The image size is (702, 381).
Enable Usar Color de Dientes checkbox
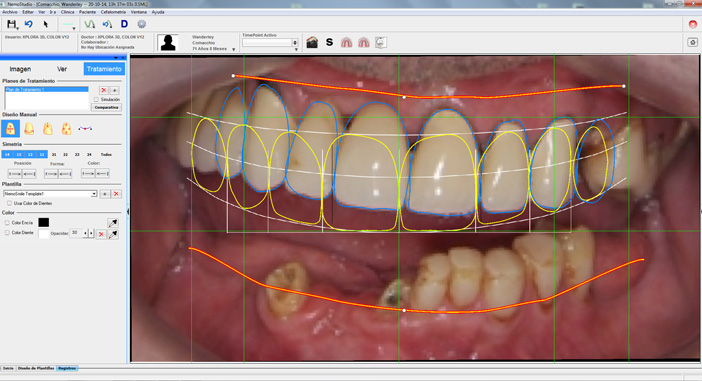(x=9, y=203)
